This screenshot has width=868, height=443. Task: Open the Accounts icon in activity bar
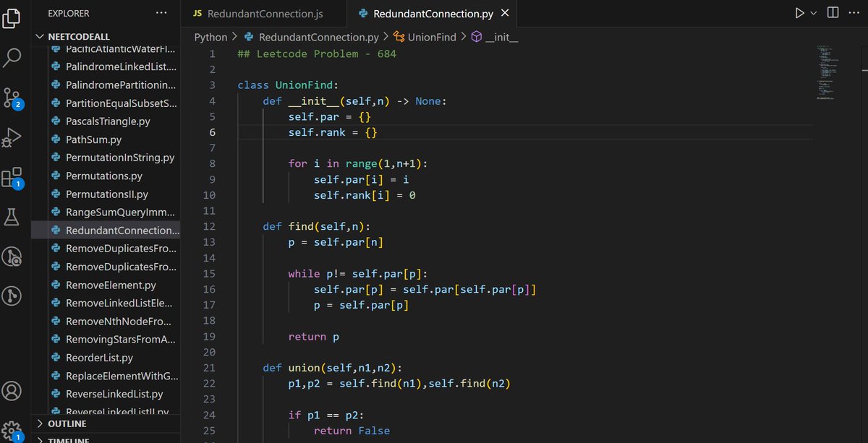(x=12, y=391)
